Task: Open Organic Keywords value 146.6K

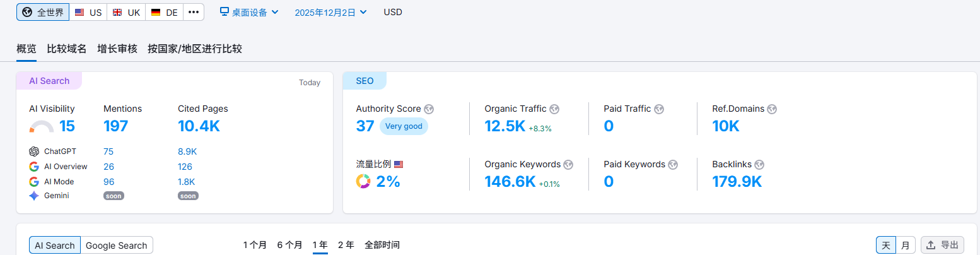Action: pyautogui.click(x=510, y=182)
